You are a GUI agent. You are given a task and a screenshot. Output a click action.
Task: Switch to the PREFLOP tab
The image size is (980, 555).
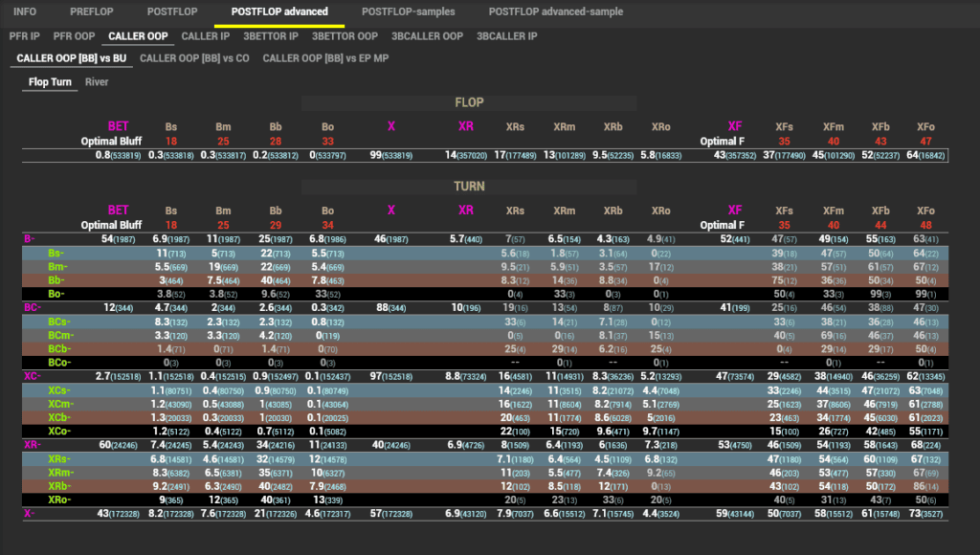point(92,11)
